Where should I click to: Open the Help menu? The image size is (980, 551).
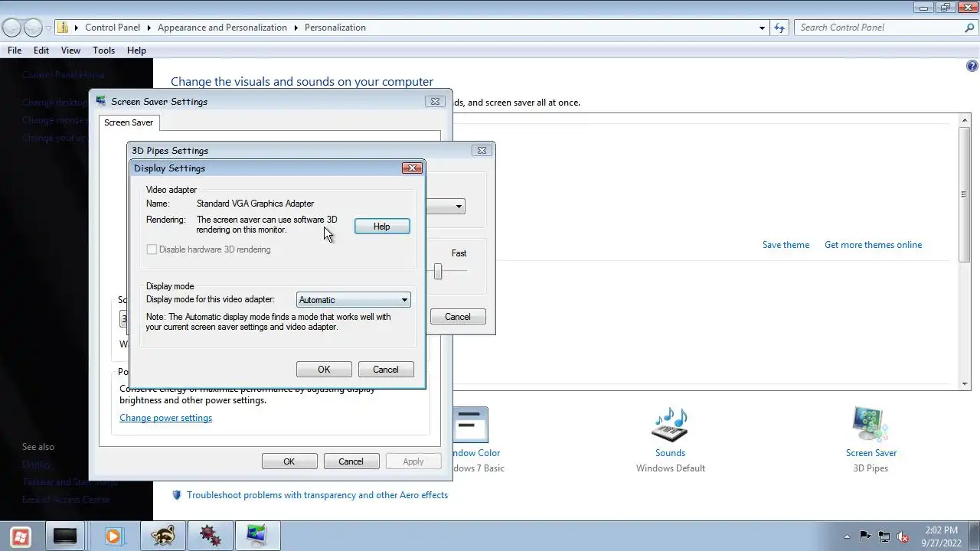(136, 51)
